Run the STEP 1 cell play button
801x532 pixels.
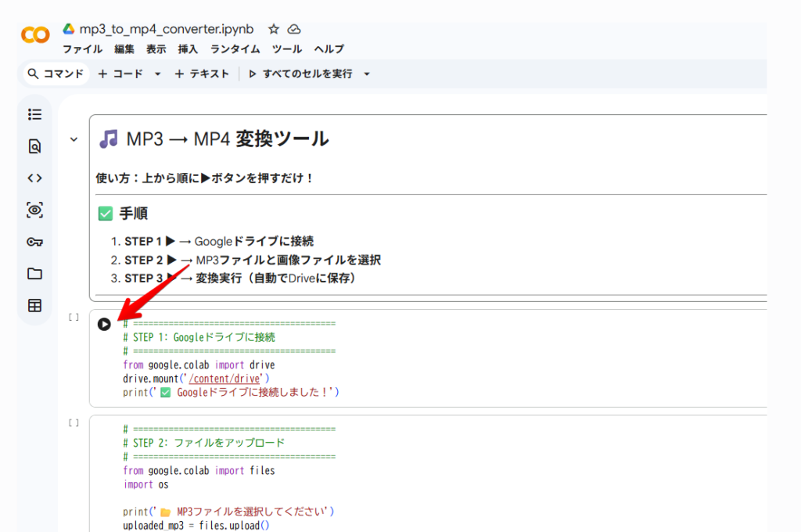[x=104, y=324]
